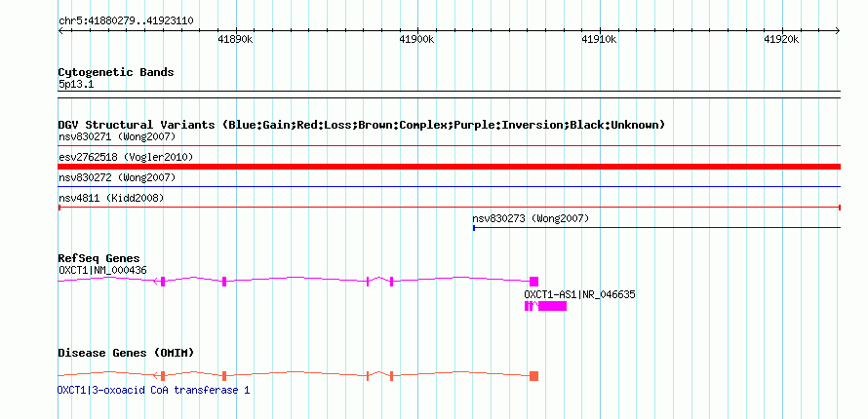Click the large magenta OXCT1 terminal exon

tap(533, 282)
